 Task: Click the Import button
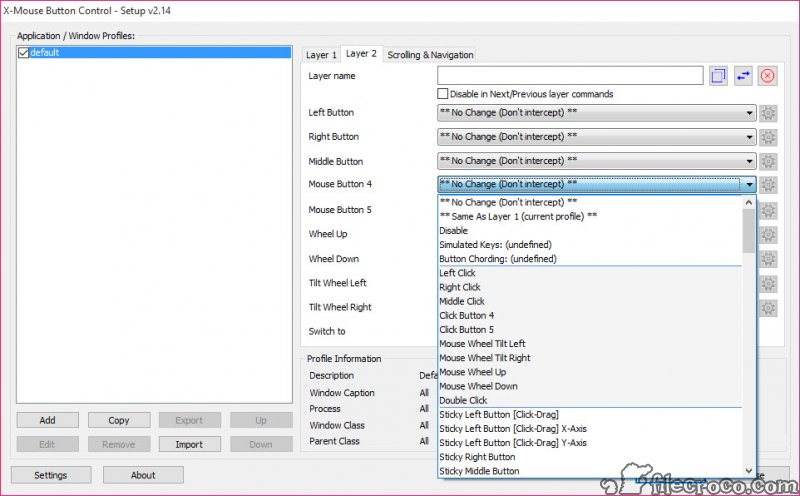tap(189, 444)
